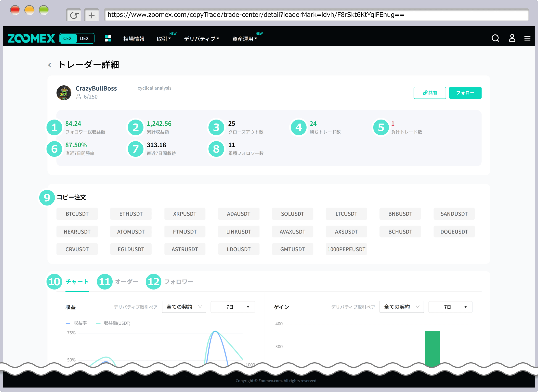Expand the デリバティブ dropdown menu
The height and width of the screenshot is (392, 538).
coord(201,39)
